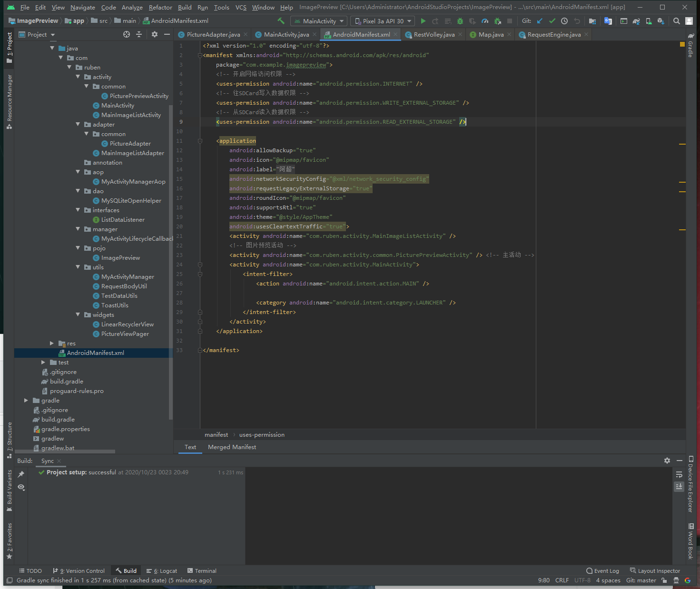Click Git commit checkmark icon
Viewport: 700px width, 589px height.
(552, 21)
